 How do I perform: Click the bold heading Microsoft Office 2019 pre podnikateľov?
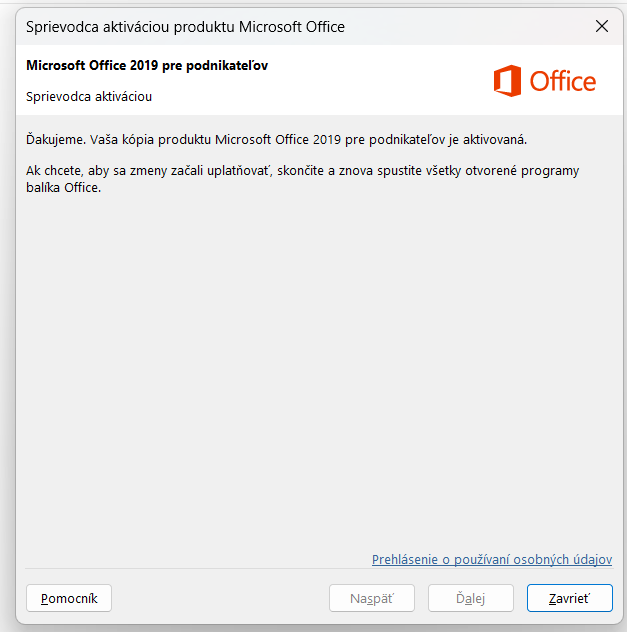pos(147,66)
